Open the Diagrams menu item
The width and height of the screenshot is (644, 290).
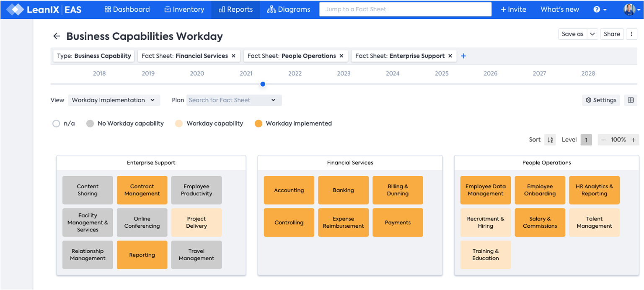click(x=289, y=9)
